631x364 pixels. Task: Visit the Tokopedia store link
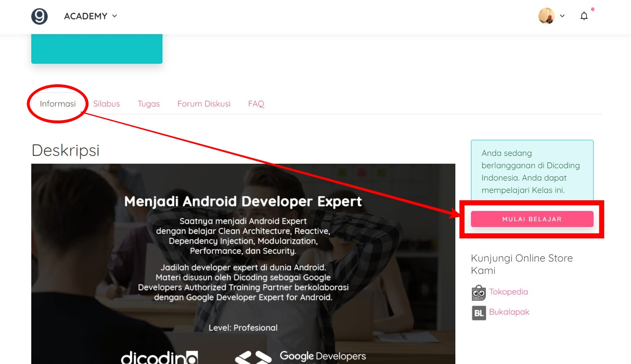click(508, 292)
